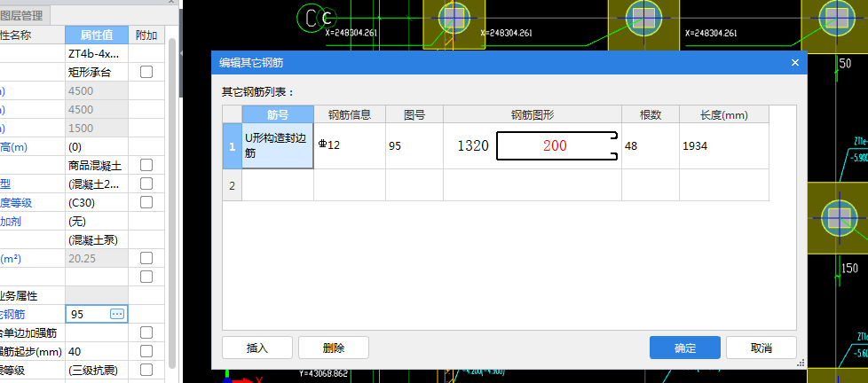The width and height of the screenshot is (868, 383).
Task: Select the 附加 column header
Action: pyautogui.click(x=146, y=35)
